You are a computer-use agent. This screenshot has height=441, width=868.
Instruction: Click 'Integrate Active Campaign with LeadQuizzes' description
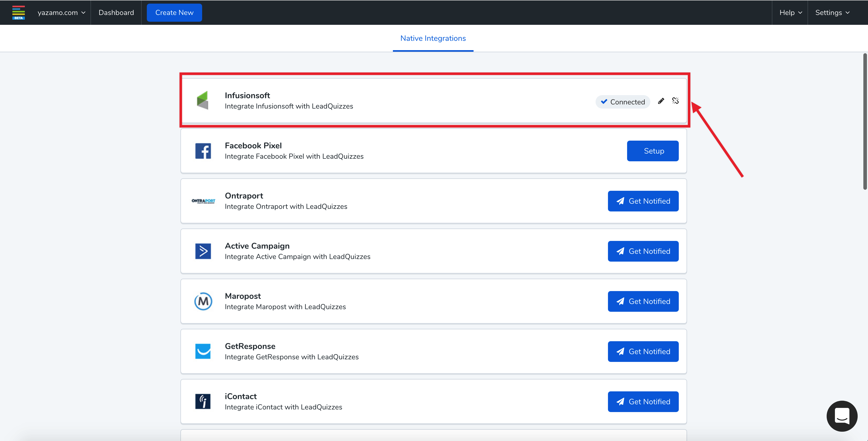(x=298, y=257)
